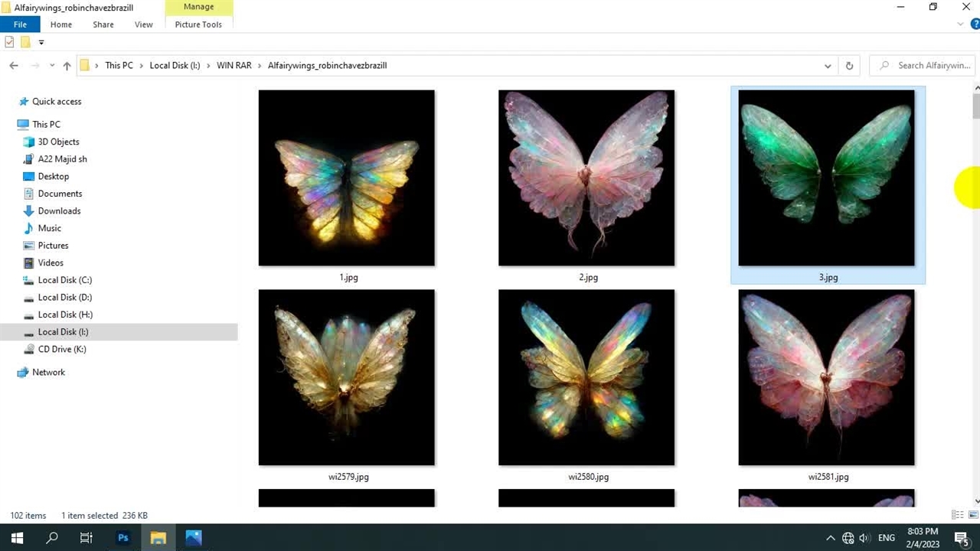The width and height of the screenshot is (980, 551).
Task: Open the Help question mark icon
Action: [x=975, y=24]
